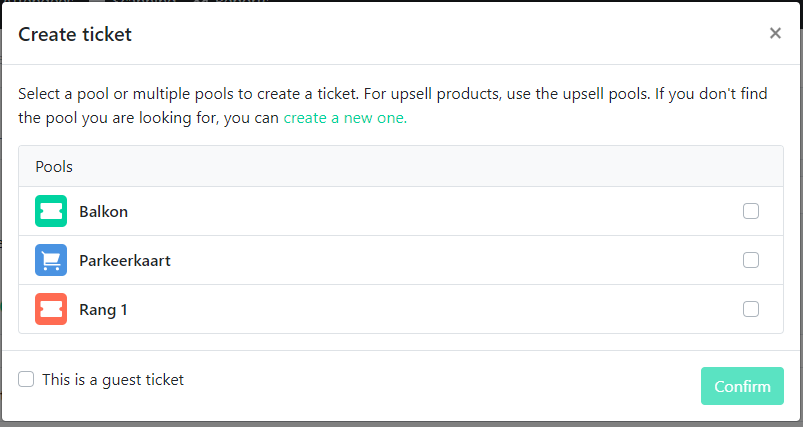Confirm the ticket creation

[x=742, y=386]
